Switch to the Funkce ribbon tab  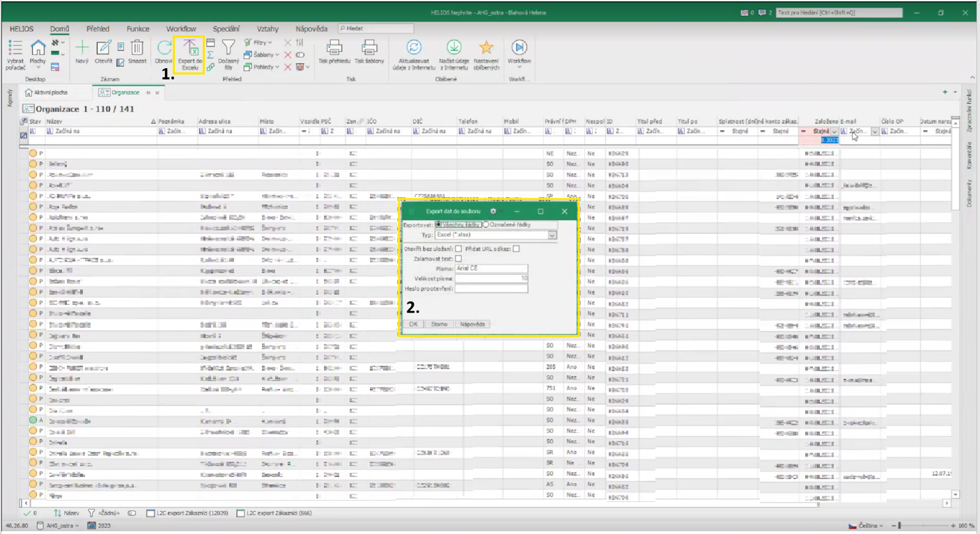point(138,29)
